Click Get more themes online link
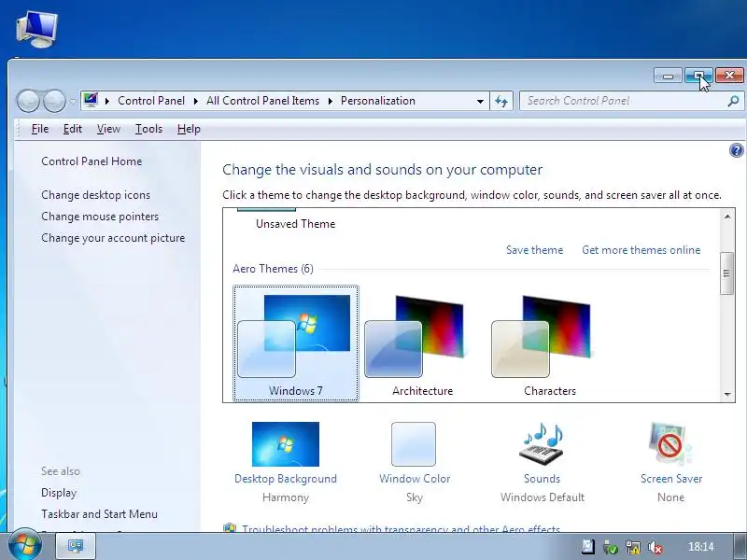 641,250
